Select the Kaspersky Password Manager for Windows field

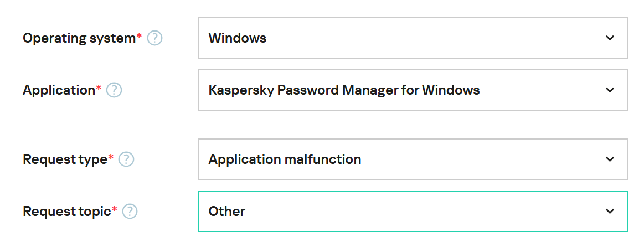(x=413, y=90)
